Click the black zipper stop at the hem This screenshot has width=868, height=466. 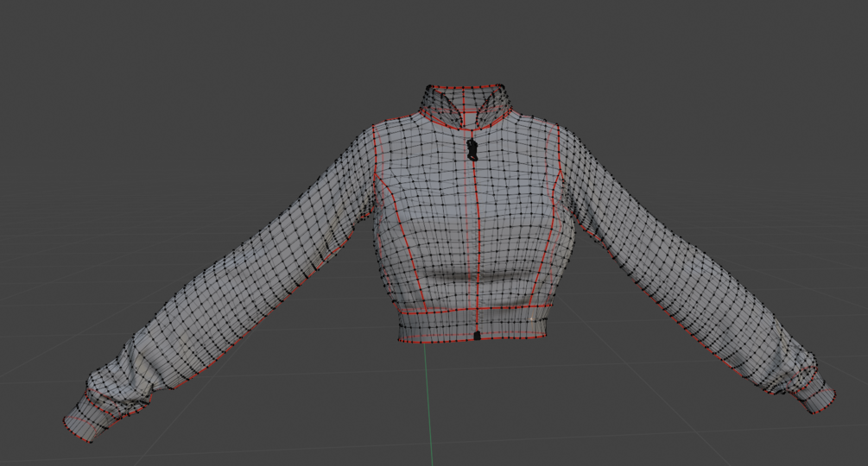coord(477,336)
